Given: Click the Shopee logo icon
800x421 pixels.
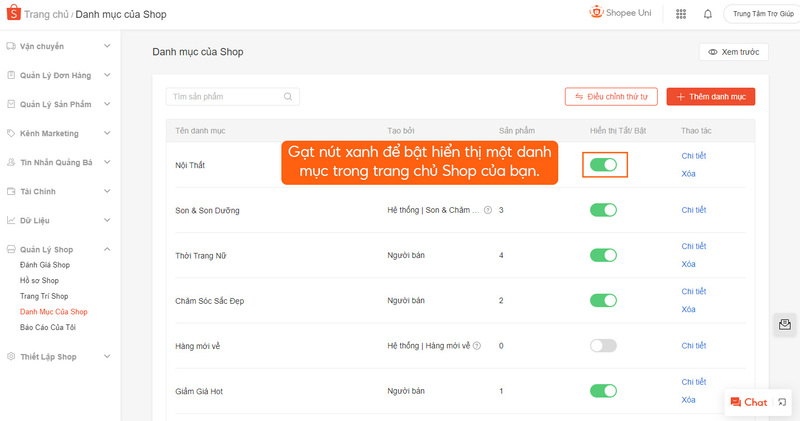Looking at the screenshot, I should (x=13, y=14).
